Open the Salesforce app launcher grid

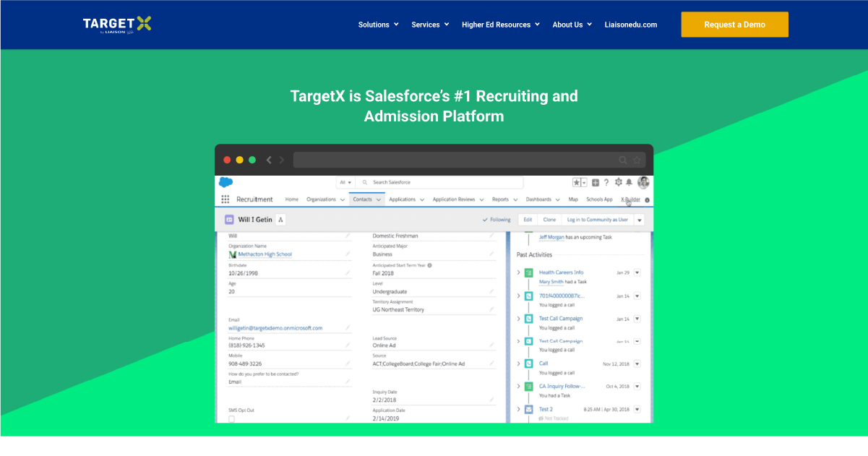(x=225, y=199)
